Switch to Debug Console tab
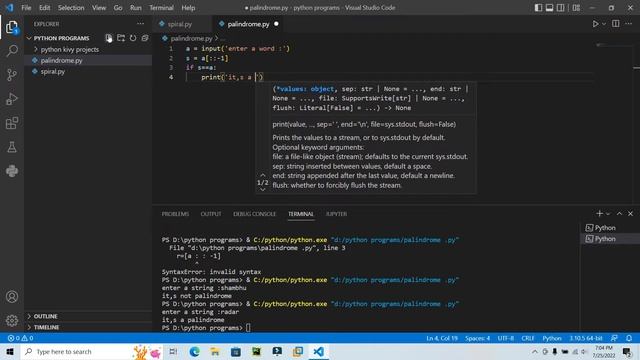The width and height of the screenshot is (640, 360). coord(254,214)
